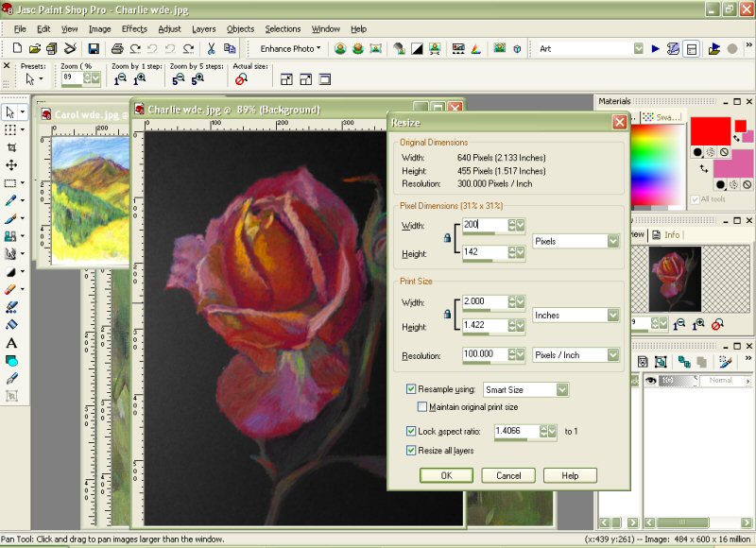Screen dimensions: 756x548
Task: Select the Flood Fill tool
Action: [x=11, y=325]
